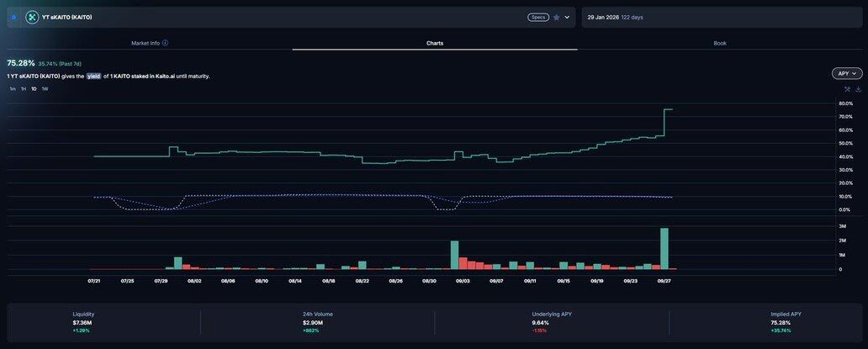Click the Underlying APY 9.64% value

(540, 322)
